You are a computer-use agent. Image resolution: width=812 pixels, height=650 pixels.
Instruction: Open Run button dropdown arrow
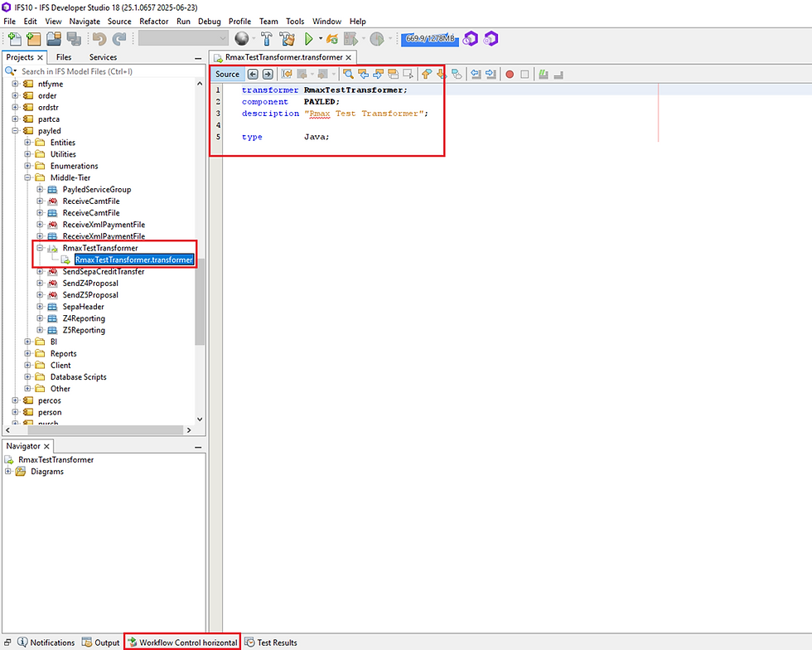pos(321,39)
